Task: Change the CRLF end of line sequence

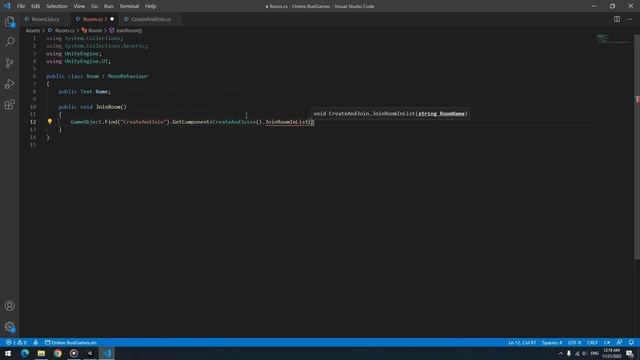Action: pos(592,342)
